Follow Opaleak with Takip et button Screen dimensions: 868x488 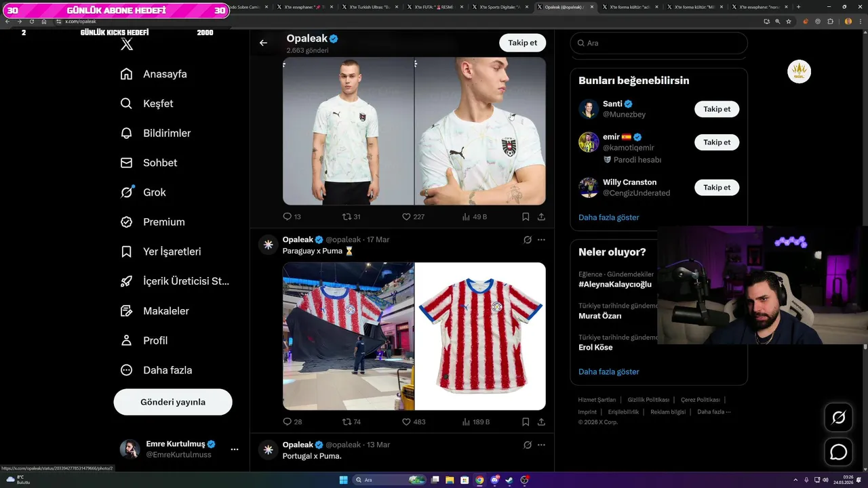(523, 43)
